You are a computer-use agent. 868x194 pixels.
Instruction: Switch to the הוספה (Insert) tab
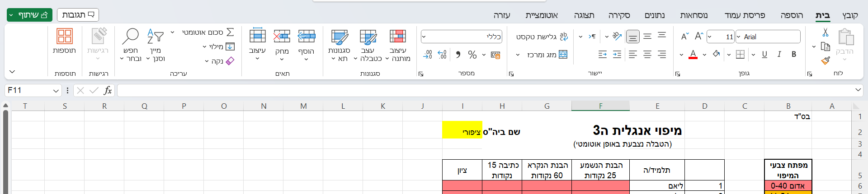(x=792, y=15)
